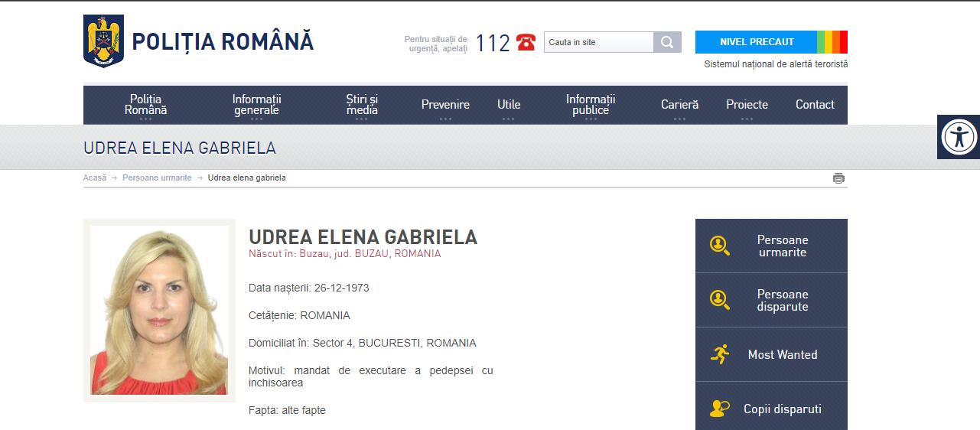Click the page title banner UDREA ELENA GABRIELA
Screen dimensions: 980x430
(x=180, y=148)
